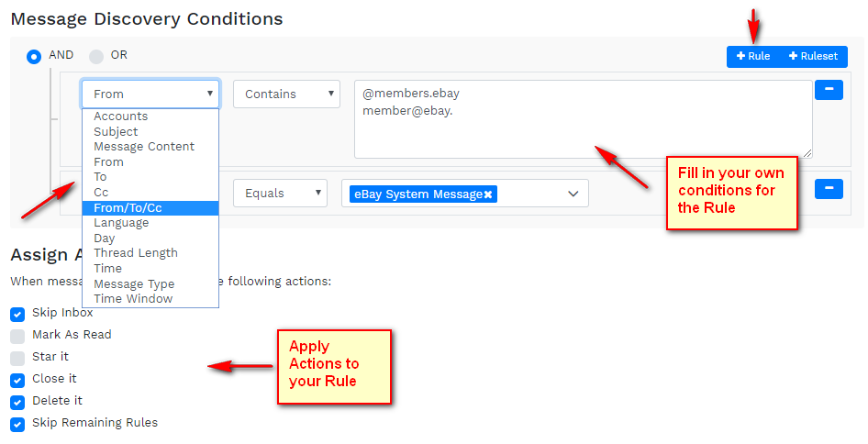This screenshot has width=868, height=444.
Task: Pick Thread Length from the dropdown list
Action: 136,253
